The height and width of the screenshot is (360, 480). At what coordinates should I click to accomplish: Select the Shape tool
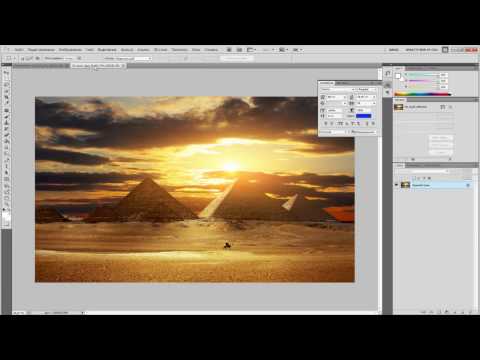coord(6,179)
